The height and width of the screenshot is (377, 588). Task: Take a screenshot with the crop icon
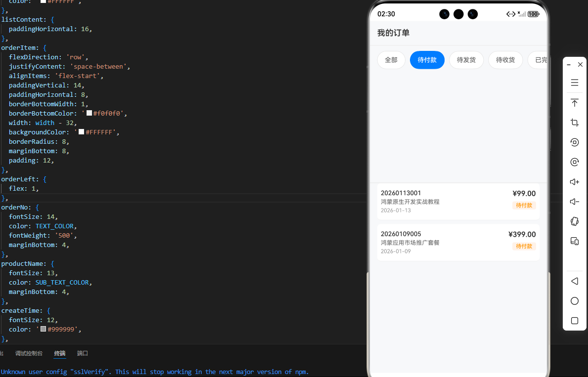coord(575,123)
